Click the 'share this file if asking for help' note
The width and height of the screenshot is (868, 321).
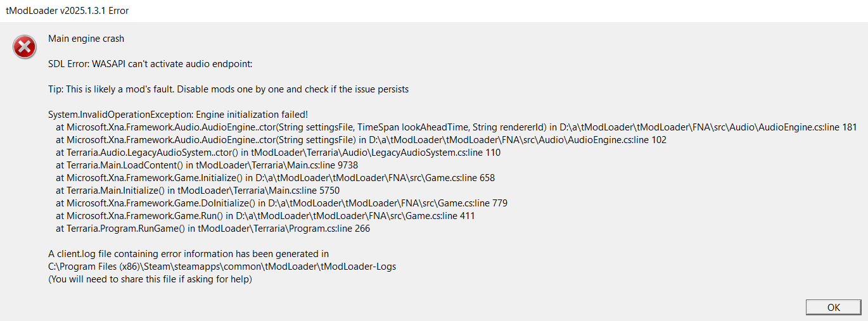point(150,279)
